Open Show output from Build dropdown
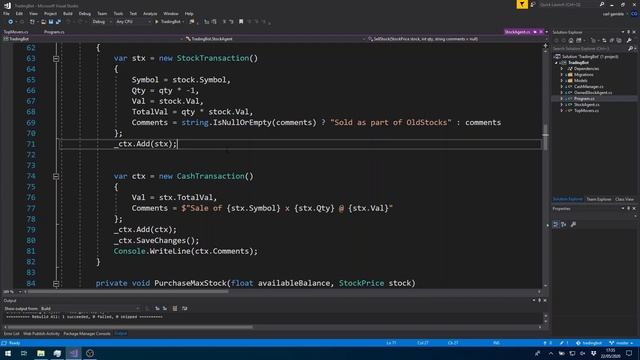 pyautogui.click(x=90, y=309)
